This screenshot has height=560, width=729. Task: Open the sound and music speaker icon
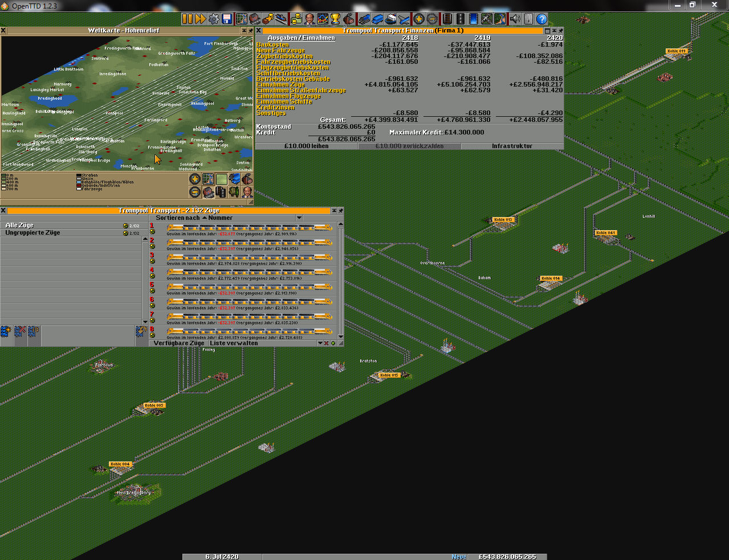click(x=515, y=19)
